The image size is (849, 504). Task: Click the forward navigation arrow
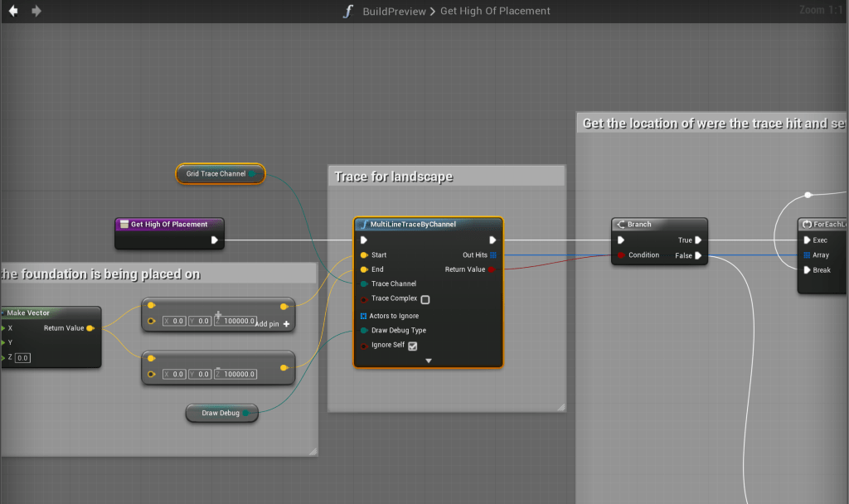click(x=36, y=11)
